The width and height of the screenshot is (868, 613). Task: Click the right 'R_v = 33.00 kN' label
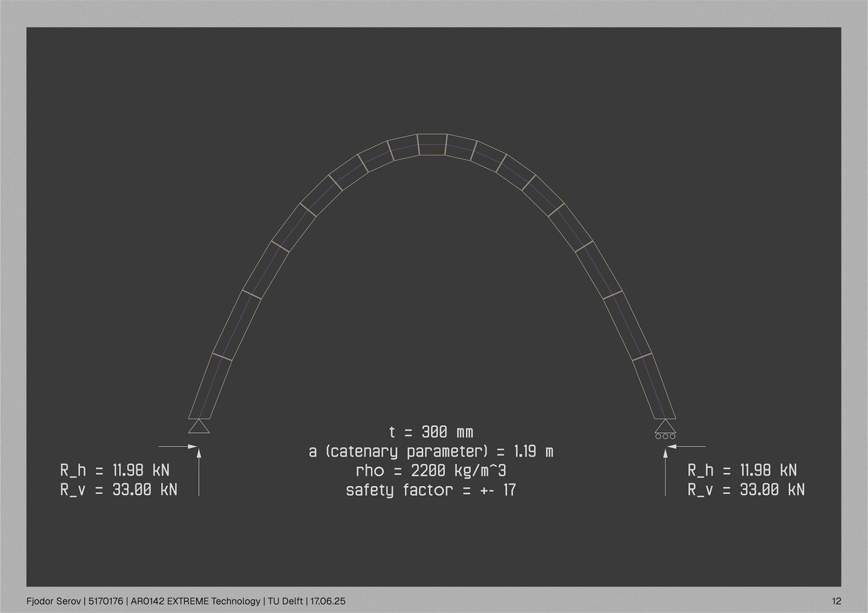pos(746,490)
